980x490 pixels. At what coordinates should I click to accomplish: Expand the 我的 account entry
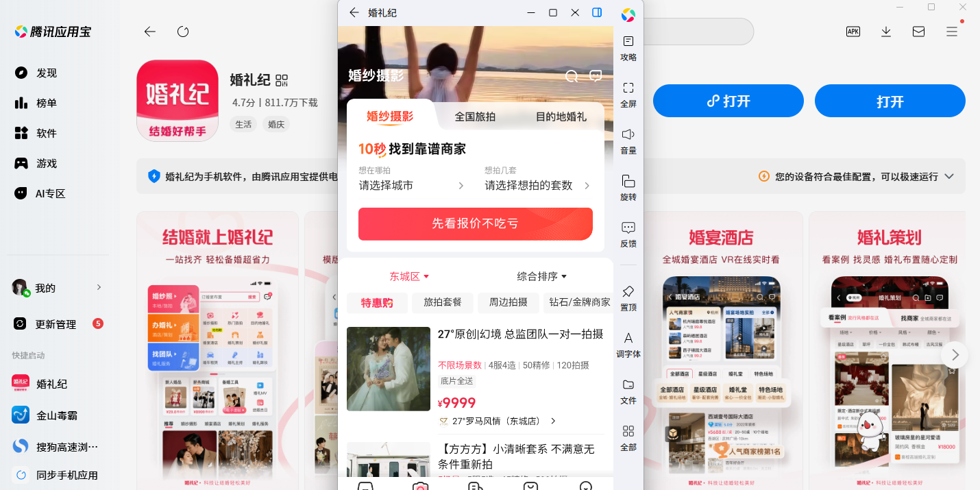[58, 288]
